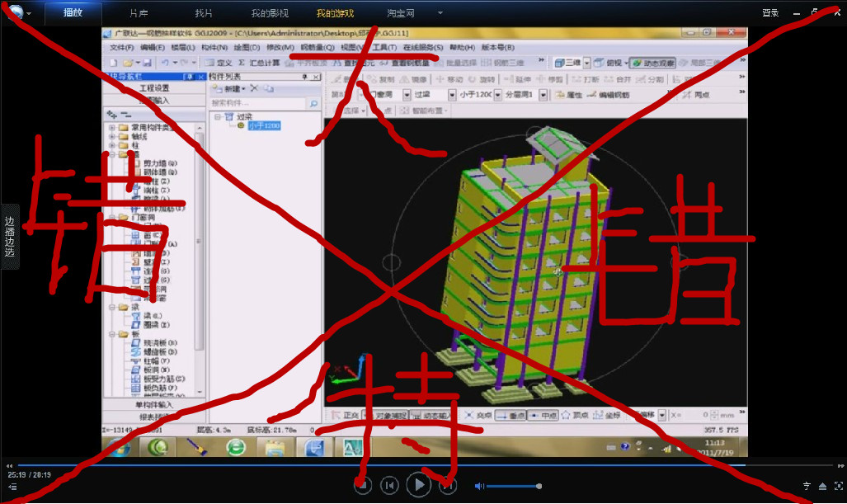Open the 分层1 layer dropdown

pos(543,95)
